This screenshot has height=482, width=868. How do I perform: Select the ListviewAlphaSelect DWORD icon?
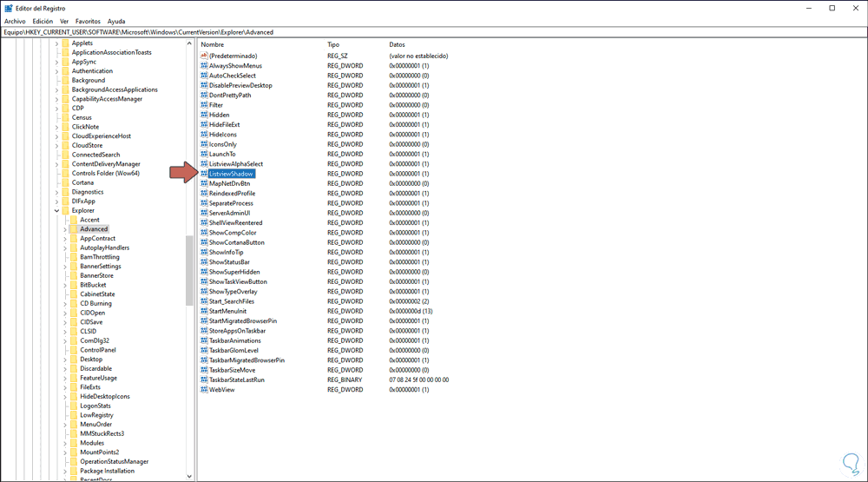coord(204,164)
